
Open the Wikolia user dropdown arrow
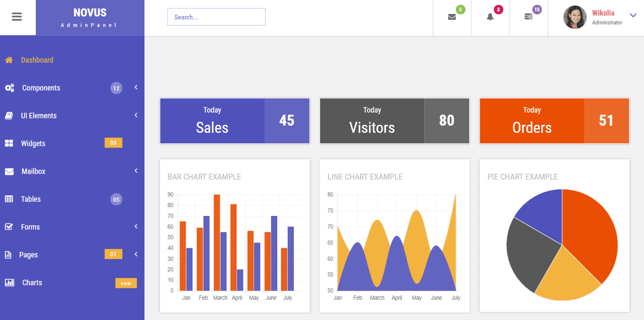pos(633,16)
